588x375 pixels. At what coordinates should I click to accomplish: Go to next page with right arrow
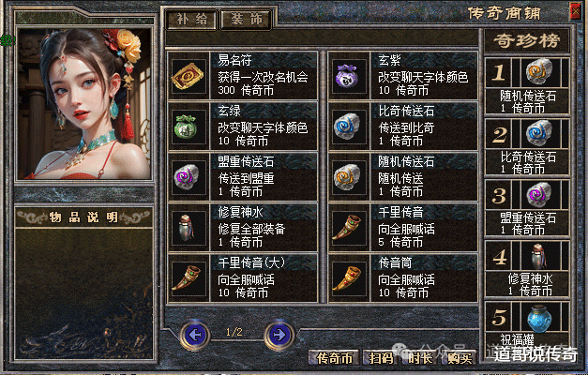click(x=279, y=334)
